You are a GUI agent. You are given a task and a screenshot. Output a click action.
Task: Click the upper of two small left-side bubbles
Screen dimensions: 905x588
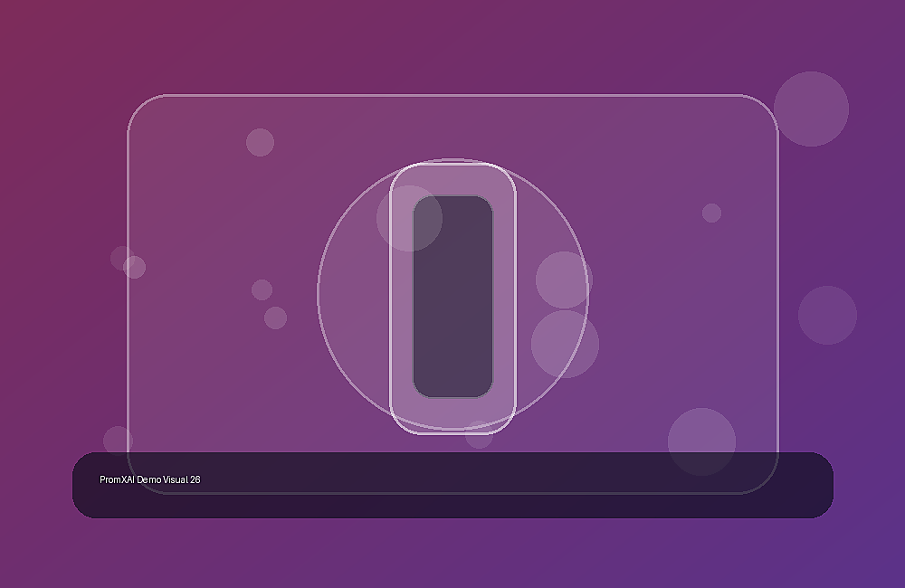click(x=262, y=289)
